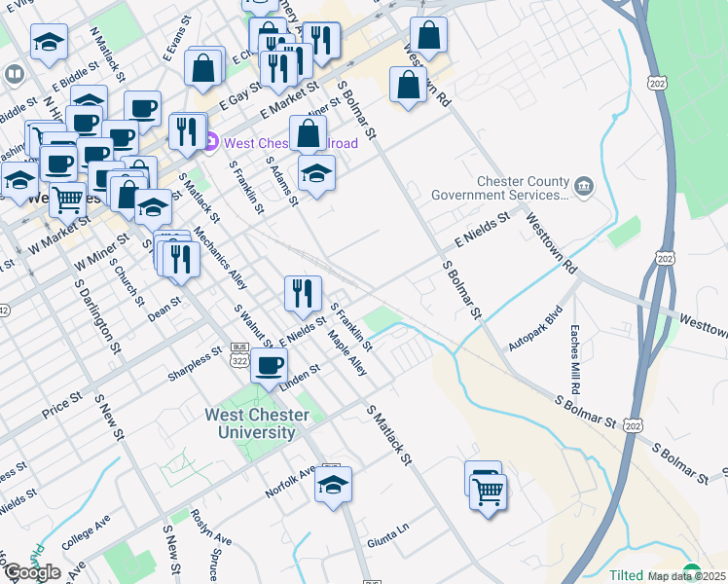Click the school marker on Norfolk Ave
The height and width of the screenshot is (584, 728).
point(334,488)
